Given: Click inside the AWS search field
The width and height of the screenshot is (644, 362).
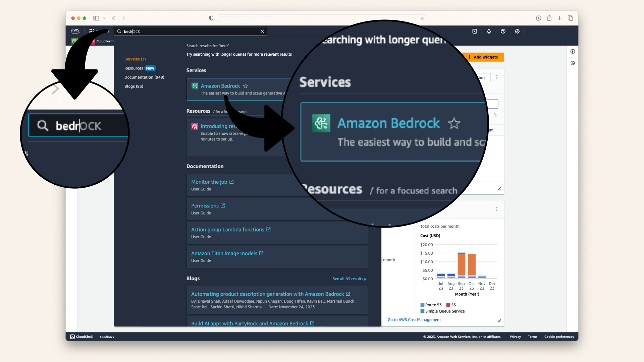Looking at the screenshot, I should [x=190, y=31].
